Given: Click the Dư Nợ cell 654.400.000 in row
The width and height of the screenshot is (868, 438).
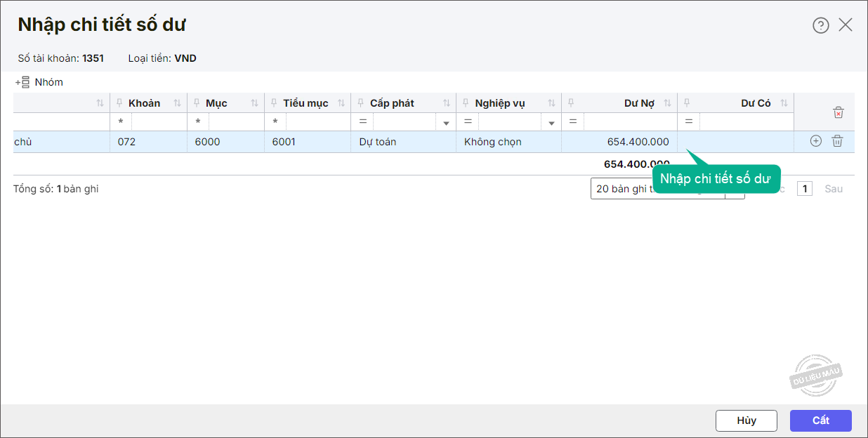Looking at the screenshot, I should [x=619, y=142].
